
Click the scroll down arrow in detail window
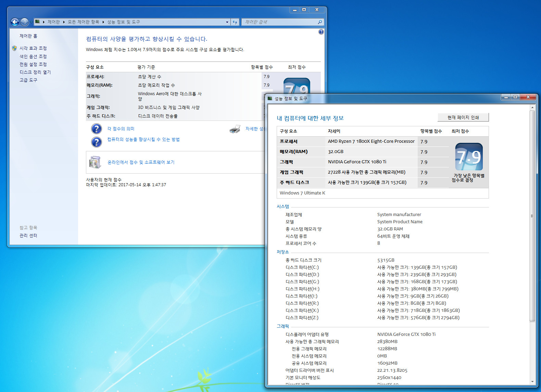click(x=532, y=381)
